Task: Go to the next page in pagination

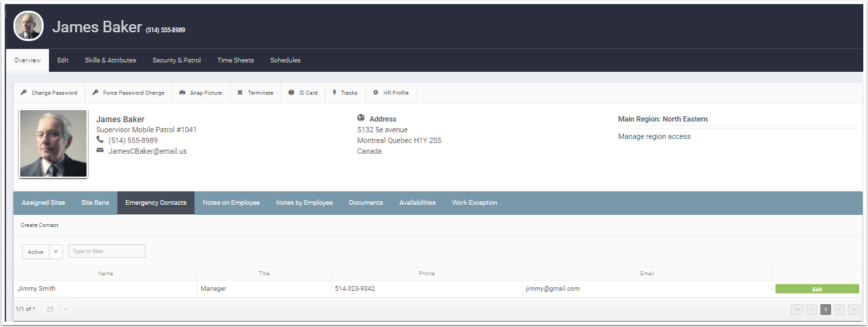Action: [x=840, y=310]
